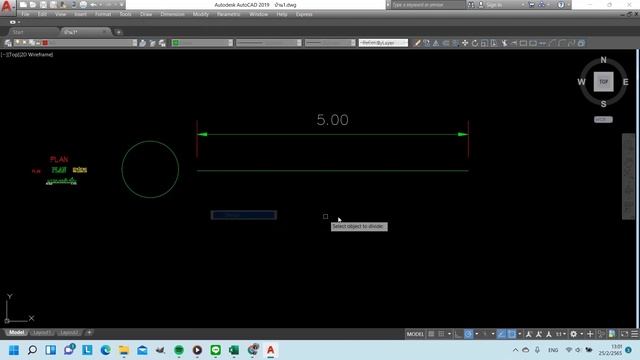
Task: Click the Autodesk App Store cart icon
Action: [x=531, y=5]
